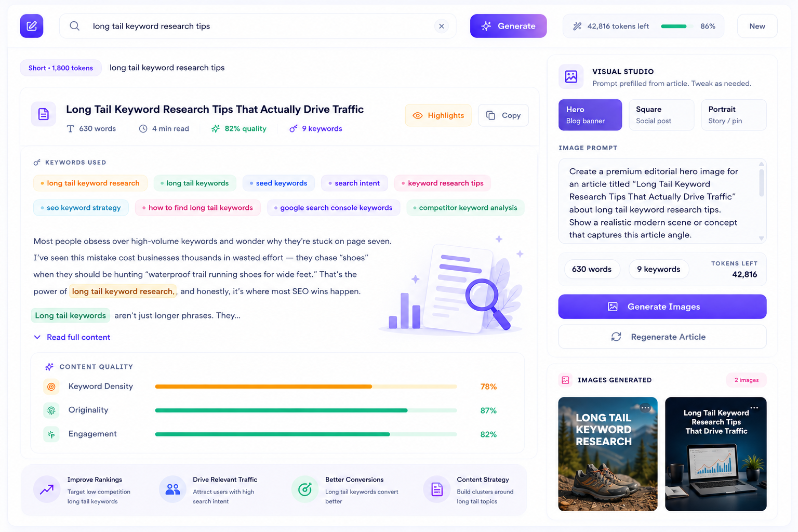Click the search field containing long tail keyword research tips
798x532 pixels.
(x=258, y=26)
